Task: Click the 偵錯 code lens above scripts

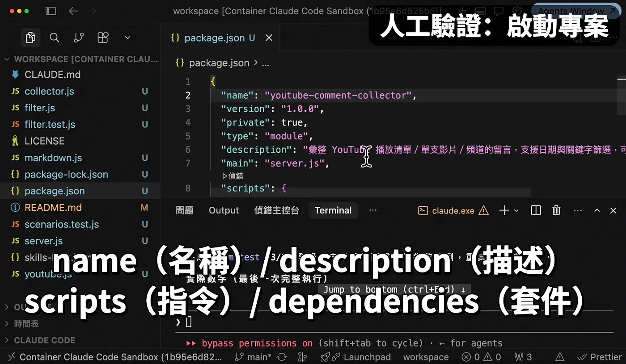Action: pyautogui.click(x=233, y=176)
